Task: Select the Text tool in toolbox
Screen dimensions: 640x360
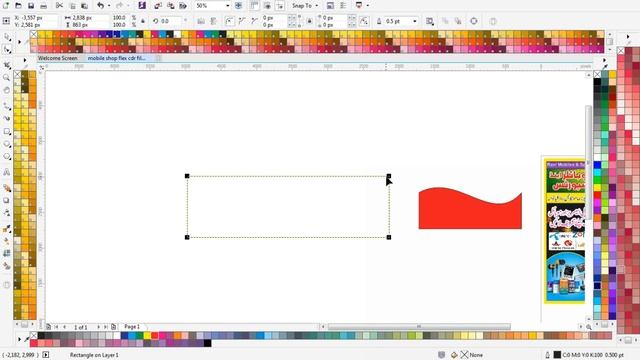Action: (x=7, y=172)
